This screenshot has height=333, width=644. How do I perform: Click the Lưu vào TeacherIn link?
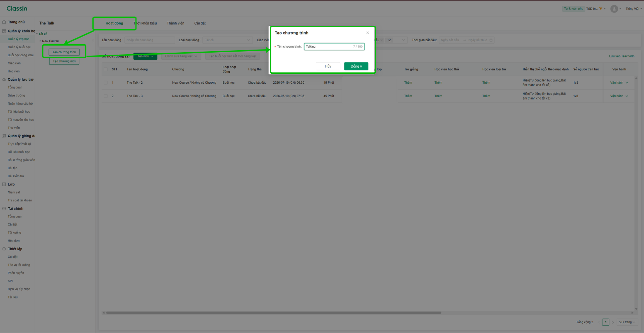tap(622, 56)
